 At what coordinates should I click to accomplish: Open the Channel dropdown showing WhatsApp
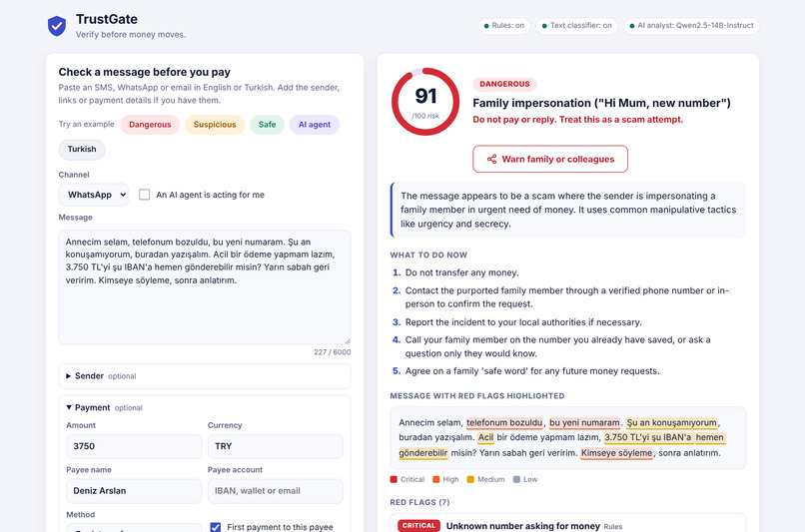click(94, 195)
